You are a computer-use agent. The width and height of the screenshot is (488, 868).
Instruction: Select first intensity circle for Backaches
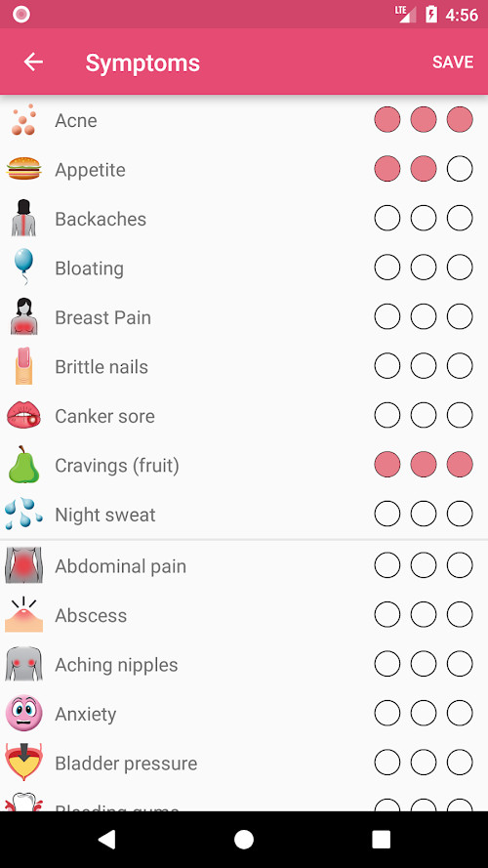click(387, 218)
